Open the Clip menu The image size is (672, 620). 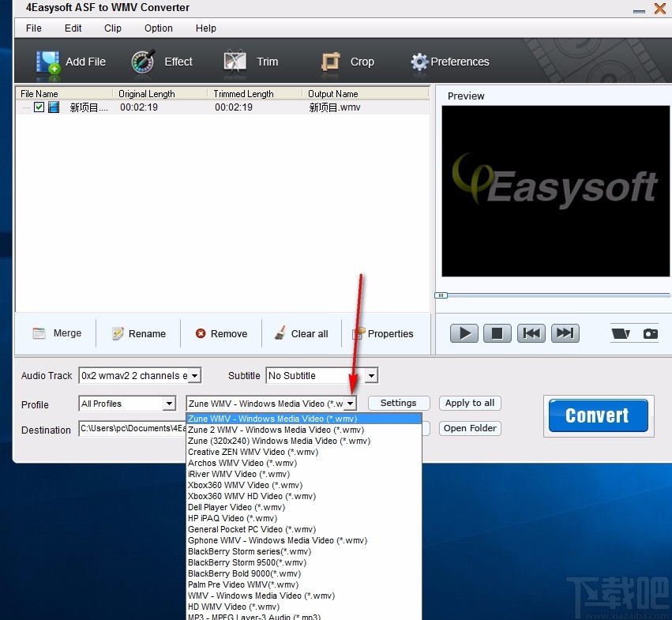coord(112,28)
